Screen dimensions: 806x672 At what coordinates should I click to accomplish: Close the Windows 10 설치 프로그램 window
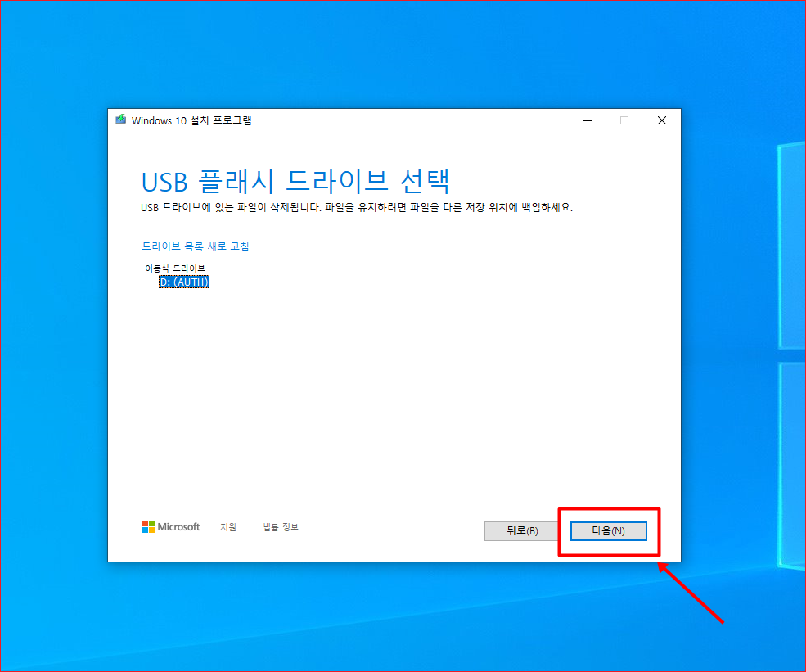[x=661, y=120]
